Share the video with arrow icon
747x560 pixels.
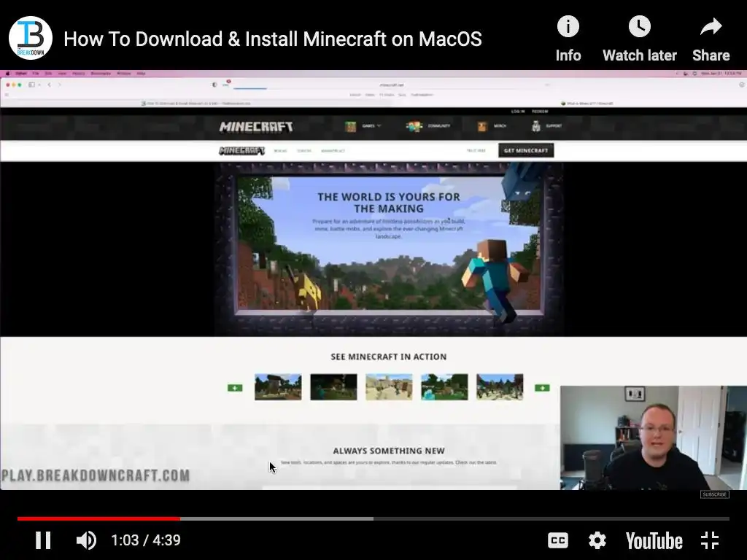711,39
